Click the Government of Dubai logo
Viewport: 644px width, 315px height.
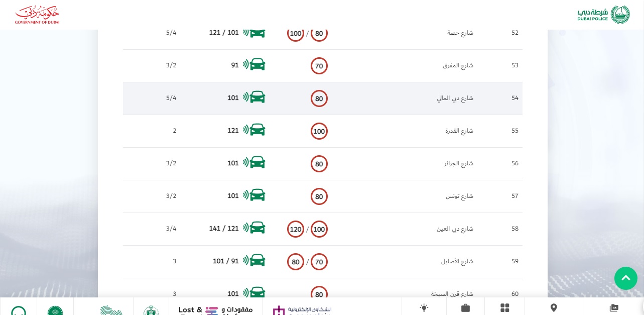coord(37,15)
